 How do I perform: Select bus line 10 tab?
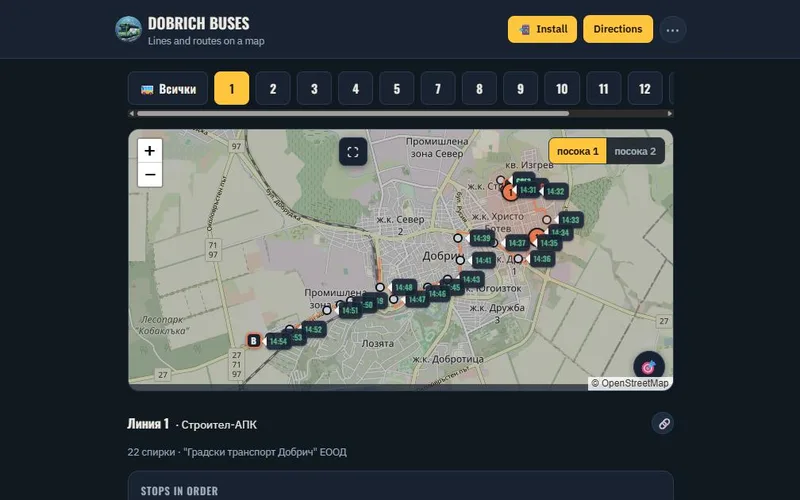coord(562,89)
